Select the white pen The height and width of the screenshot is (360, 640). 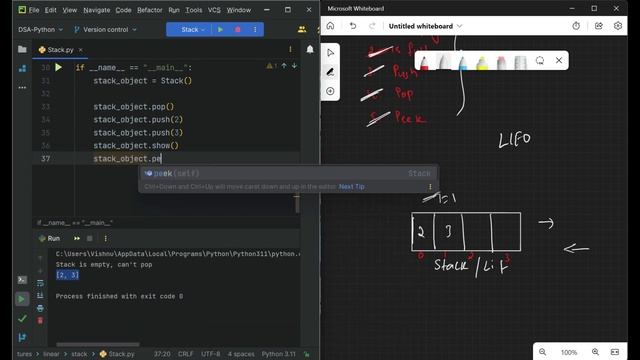[444, 63]
